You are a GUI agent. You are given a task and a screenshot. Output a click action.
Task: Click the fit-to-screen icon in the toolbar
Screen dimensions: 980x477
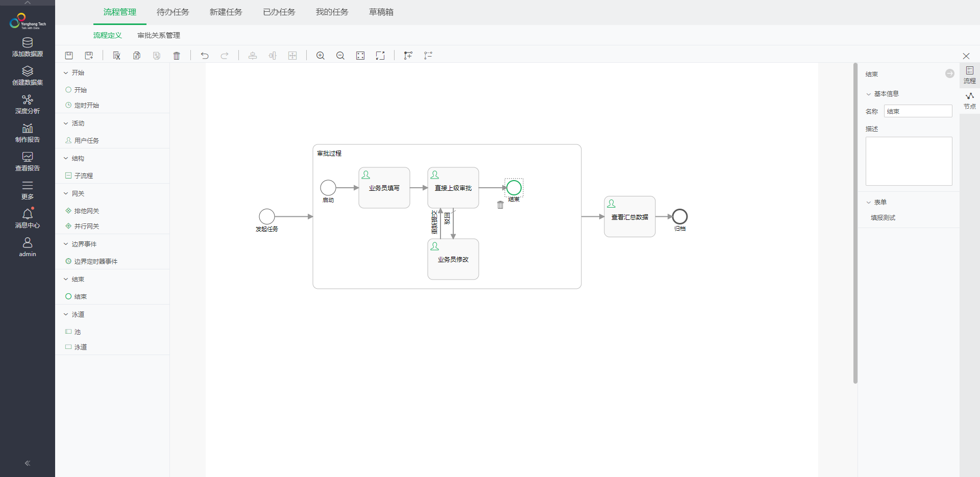(x=360, y=56)
